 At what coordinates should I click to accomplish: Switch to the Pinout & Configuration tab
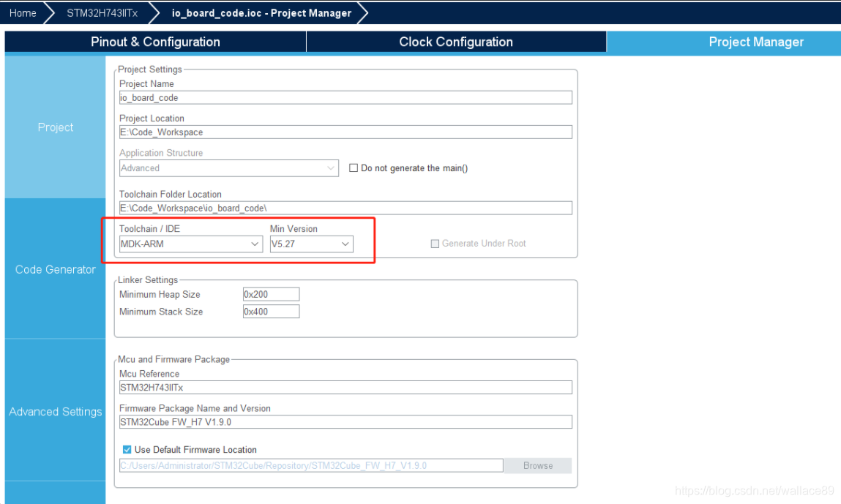(155, 42)
